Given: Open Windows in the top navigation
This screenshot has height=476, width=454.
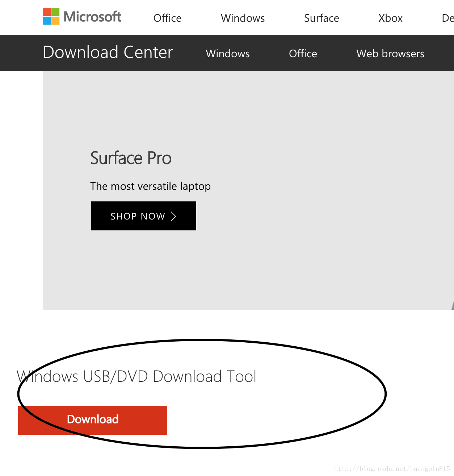Looking at the screenshot, I should pyautogui.click(x=243, y=18).
